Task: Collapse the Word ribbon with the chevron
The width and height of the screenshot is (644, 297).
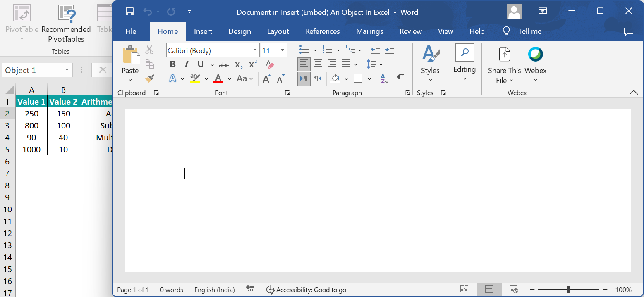Action: (x=633, y=93)
